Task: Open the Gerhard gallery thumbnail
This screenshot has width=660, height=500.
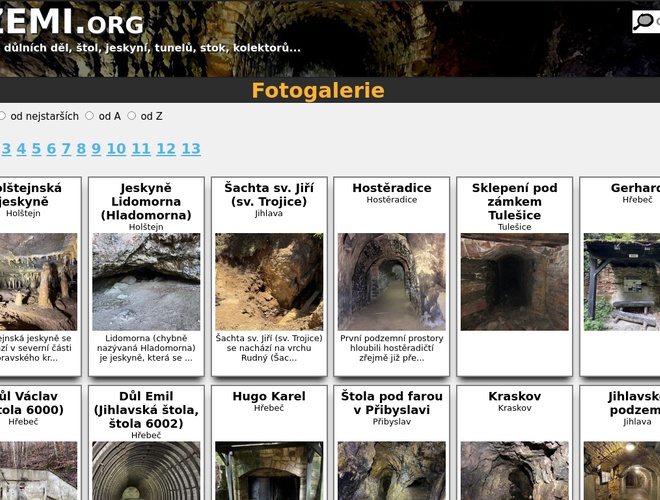Action: coord(622,282)
